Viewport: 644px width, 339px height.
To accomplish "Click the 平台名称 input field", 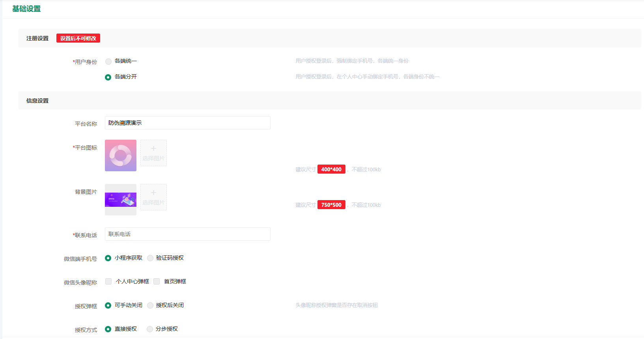I will click(187, 123).
